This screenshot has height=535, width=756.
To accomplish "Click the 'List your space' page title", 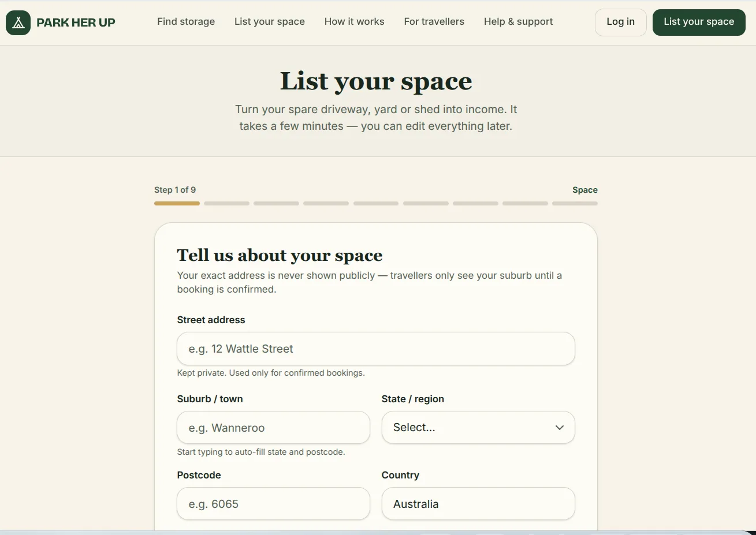I will (x=376, y=81).
